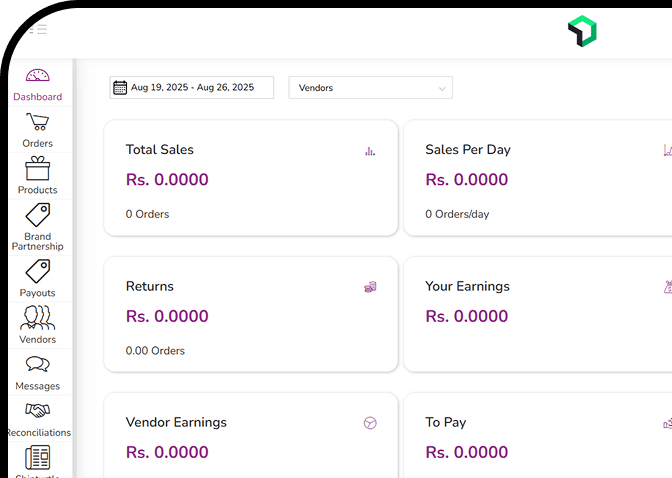Click the Reconciliations handshake icon
Viewport: 672px width, 478px height.
click(38, 411)
